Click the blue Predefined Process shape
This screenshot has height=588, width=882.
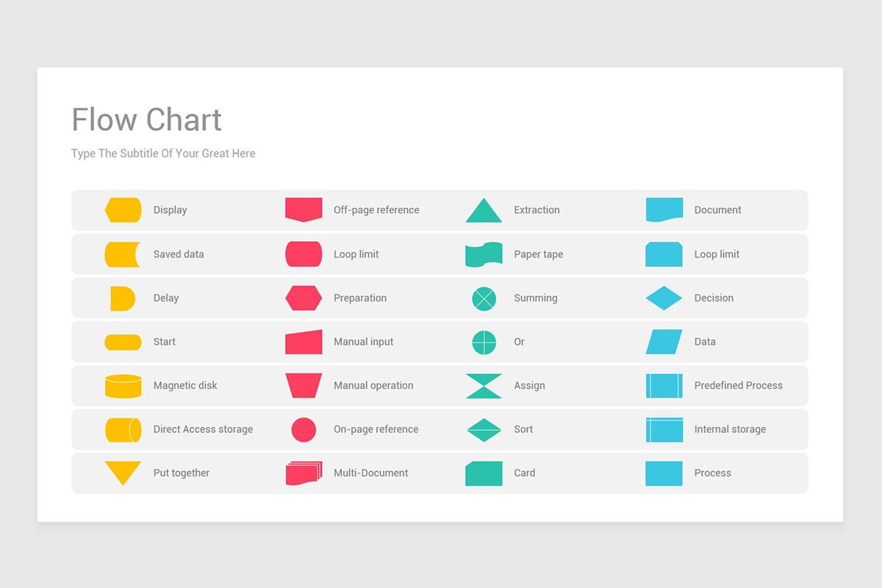point(664,386)
